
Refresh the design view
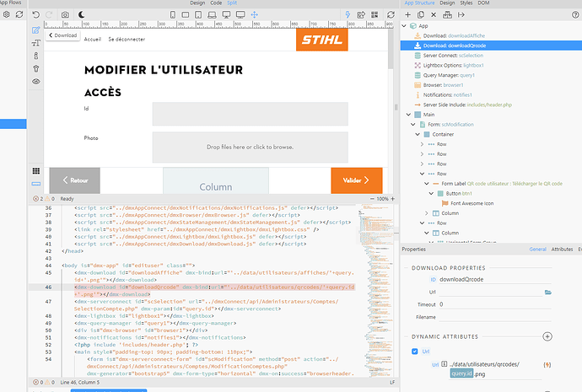point(391,15)
